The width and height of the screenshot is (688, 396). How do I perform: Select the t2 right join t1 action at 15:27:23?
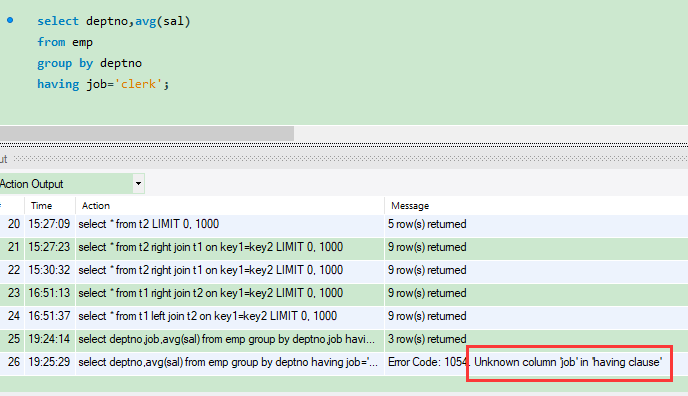click(x=210, y=247)
